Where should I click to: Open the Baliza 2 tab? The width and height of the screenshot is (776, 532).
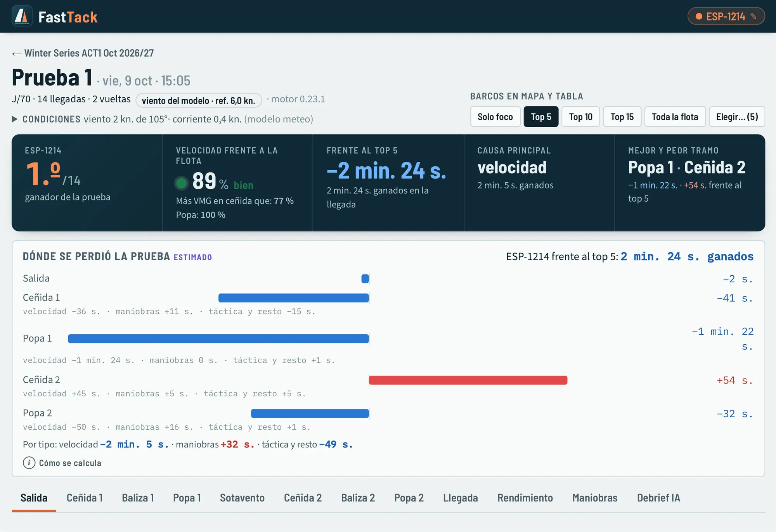(x=358, y=498)
